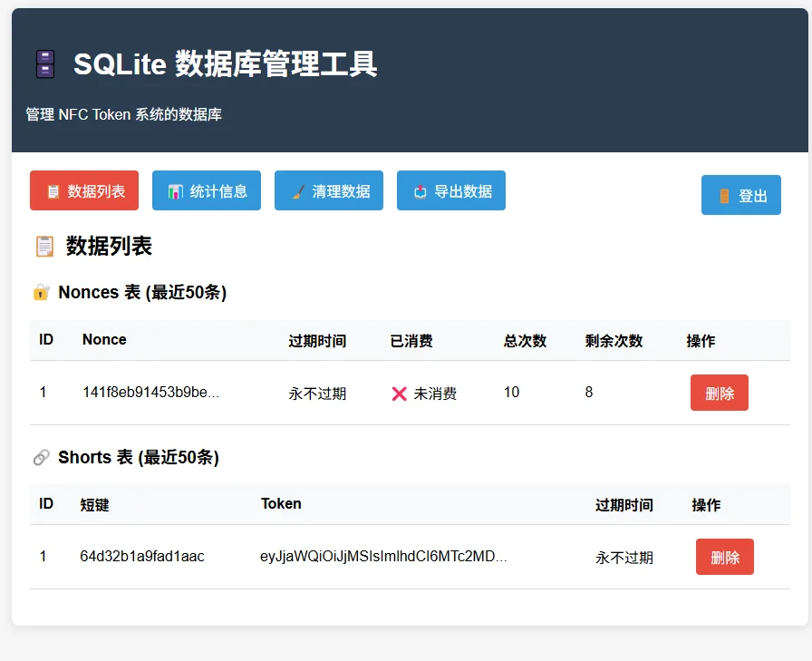
Task: Click the 永不过期 cell in Nonces table
Action: click(317, 394)
